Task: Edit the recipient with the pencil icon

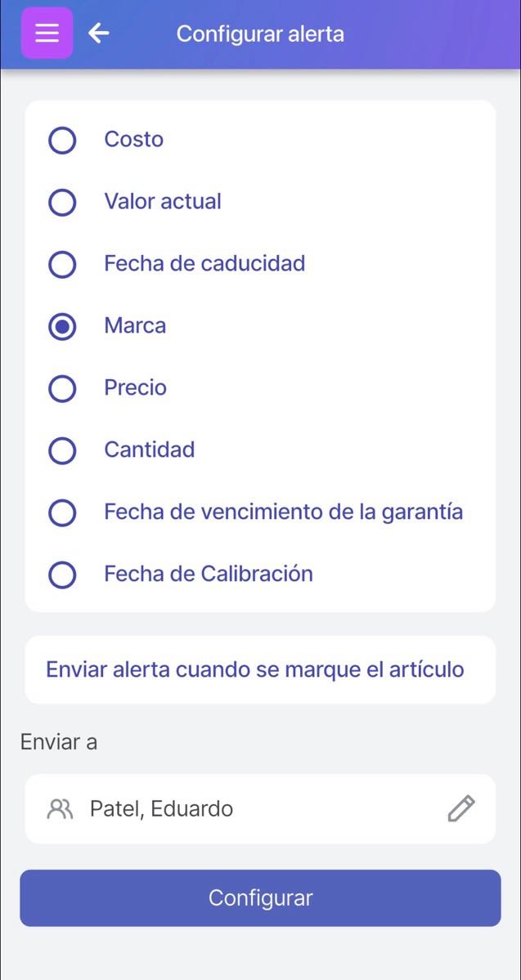Action: 462,808
